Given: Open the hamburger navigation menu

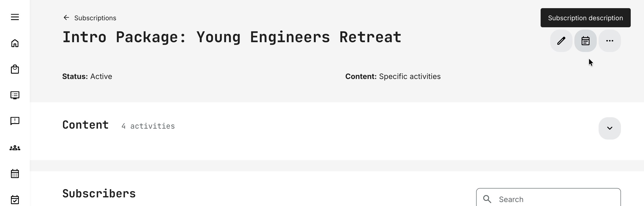Looking at the screenshot, I should point(15,17).
